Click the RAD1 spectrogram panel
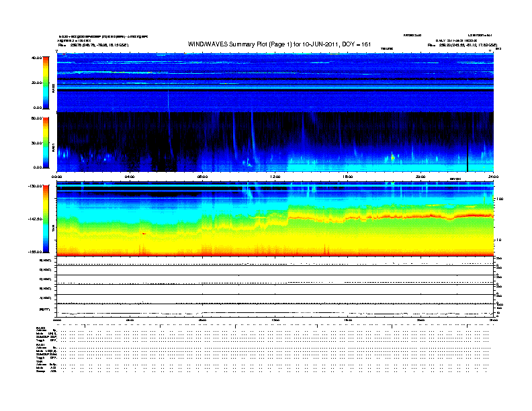Viewport: 532px width, 411px height. (275, 142)
